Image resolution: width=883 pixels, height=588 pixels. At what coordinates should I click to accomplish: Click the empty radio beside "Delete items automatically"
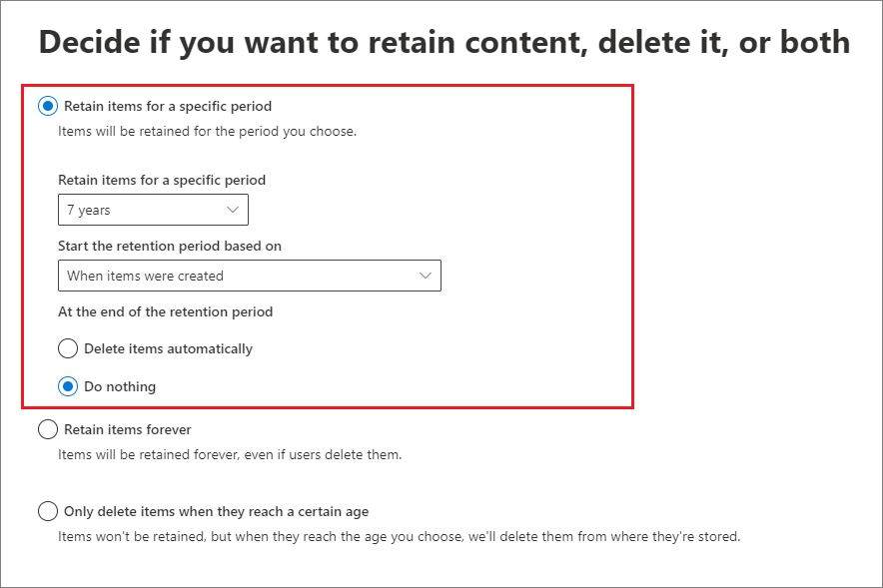[x=68, y=348]
